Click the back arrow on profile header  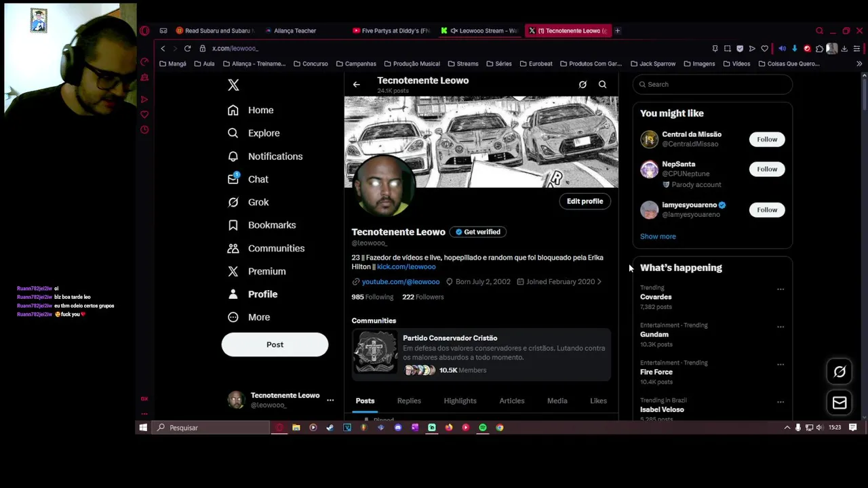(x=356, y=85)
